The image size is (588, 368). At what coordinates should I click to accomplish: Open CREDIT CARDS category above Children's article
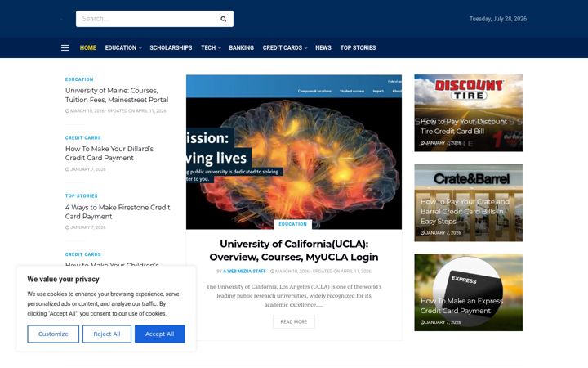[x=82, y=254]
